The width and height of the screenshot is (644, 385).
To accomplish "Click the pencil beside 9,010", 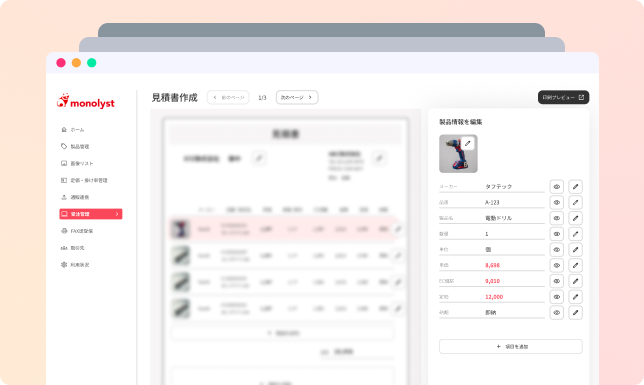I will (x=575, y=281).
